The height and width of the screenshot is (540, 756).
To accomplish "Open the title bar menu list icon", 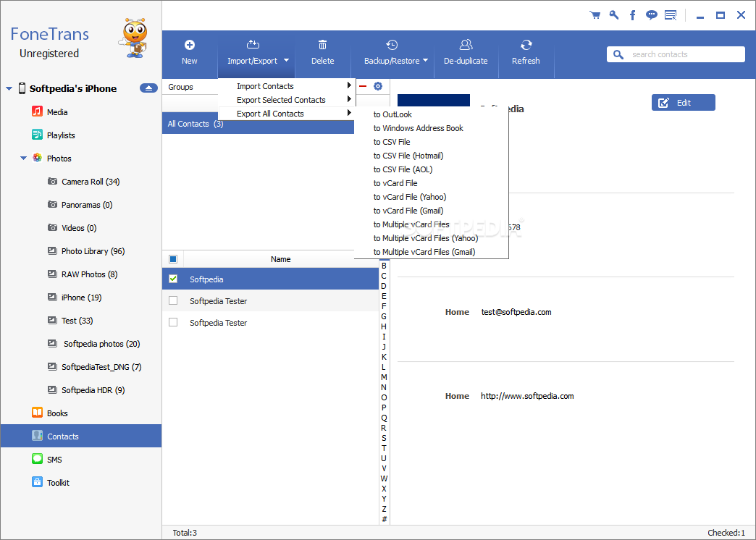I will pyautogui.click(x=671, y=15).
